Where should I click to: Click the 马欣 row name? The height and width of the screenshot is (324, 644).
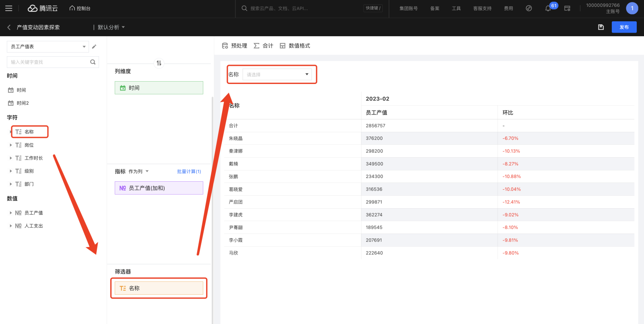coord(233,253)
